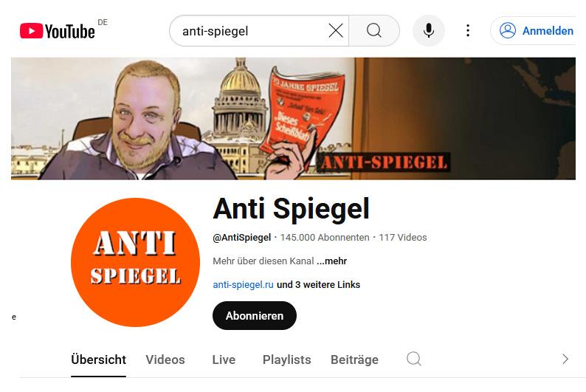Clear the search box with the X icon
The height and width of the screenshot is (392, 586).
click(x=336, y=31)
